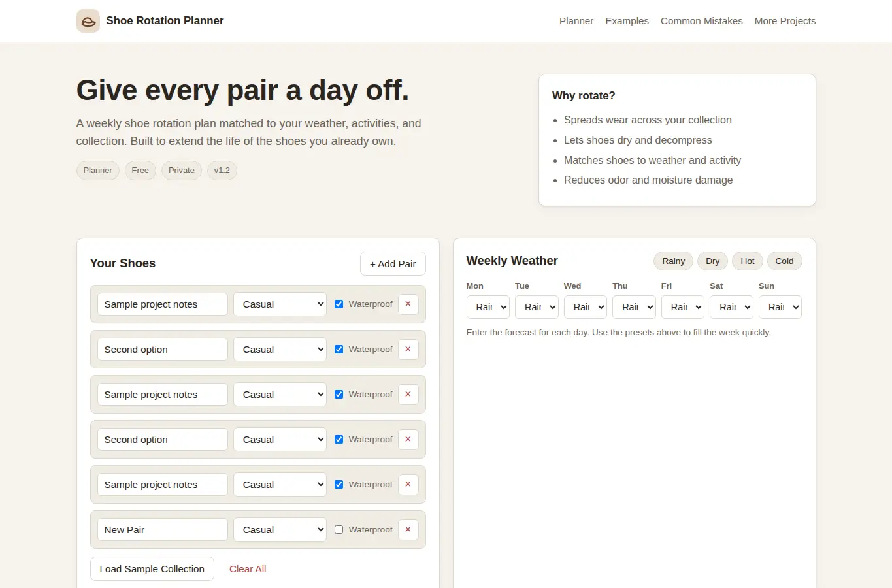The height and width of the screenshot is (588, 892).
Task: Click the v1.2 version pill
Action: [x=222, y=171]
